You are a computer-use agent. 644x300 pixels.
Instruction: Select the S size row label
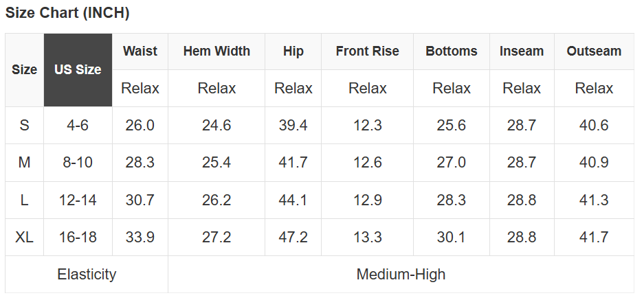point(25,126)
